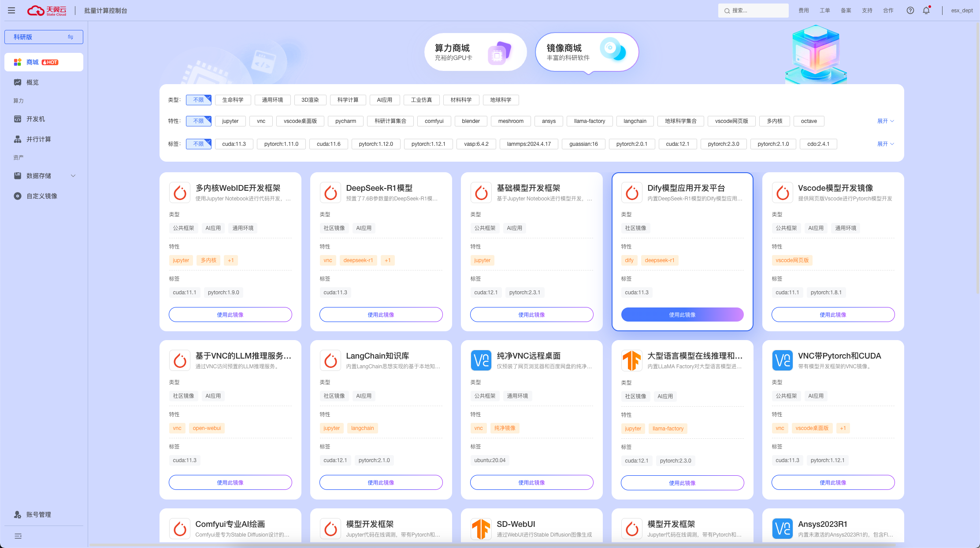980x548 pixels.
Task: Click the 镜像商城 disc icon
Action: (x=613, y=49)
